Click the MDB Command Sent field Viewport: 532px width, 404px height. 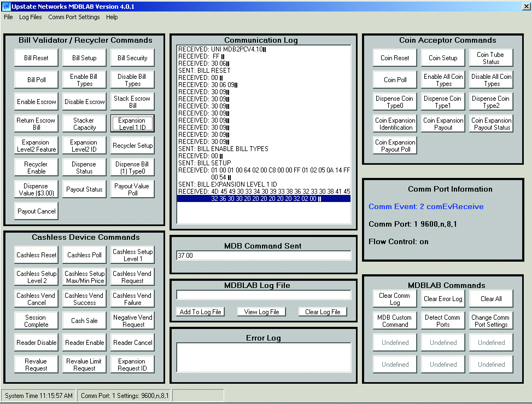(263, 256)
